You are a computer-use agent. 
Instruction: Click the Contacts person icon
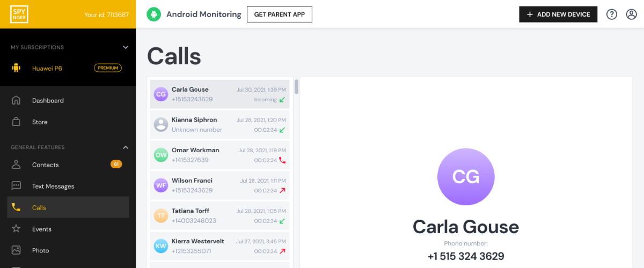click(16, 165)
